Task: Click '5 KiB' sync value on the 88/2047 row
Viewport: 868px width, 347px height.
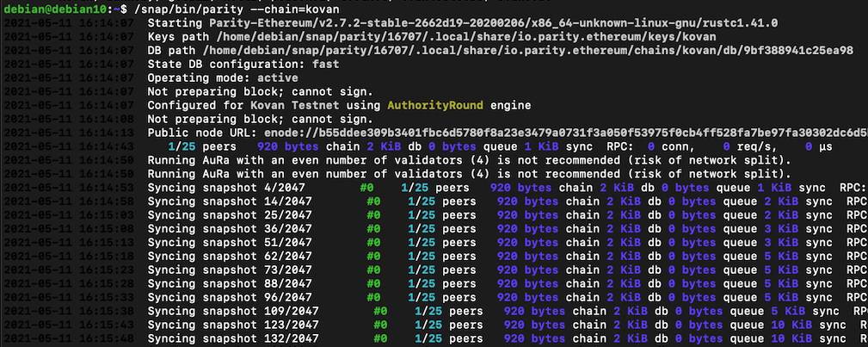Action: point(782,283)
